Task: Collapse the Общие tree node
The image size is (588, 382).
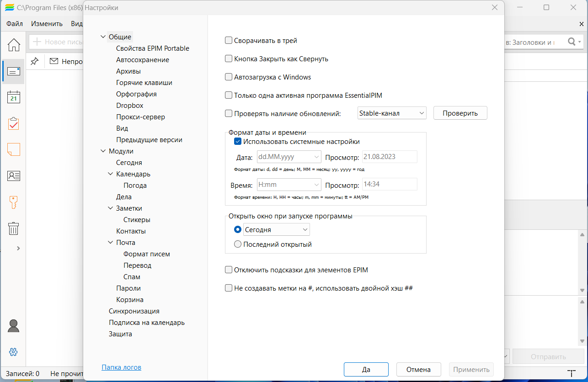Action: pos(103,37)
